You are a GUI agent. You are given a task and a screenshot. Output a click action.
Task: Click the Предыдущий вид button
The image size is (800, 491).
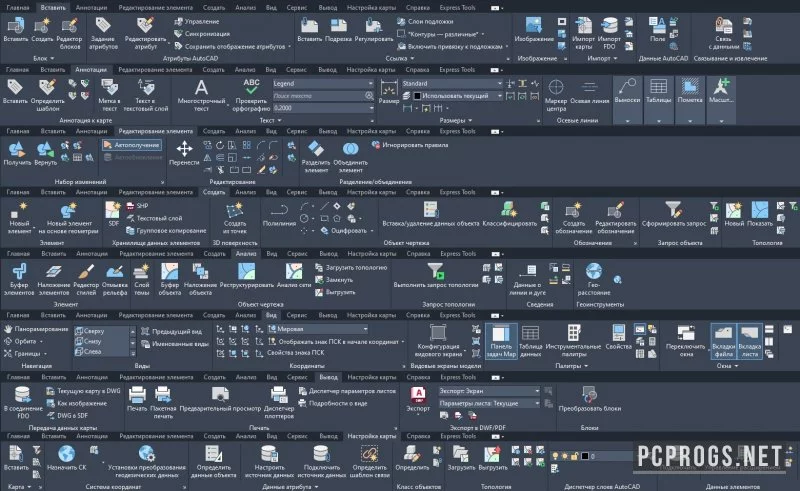coord(171,331)
